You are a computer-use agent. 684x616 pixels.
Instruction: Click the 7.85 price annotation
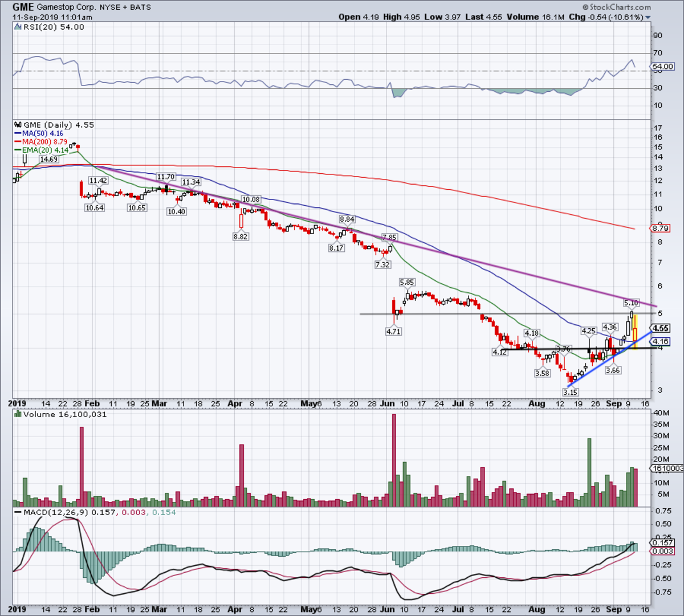[x=389, y=238]
